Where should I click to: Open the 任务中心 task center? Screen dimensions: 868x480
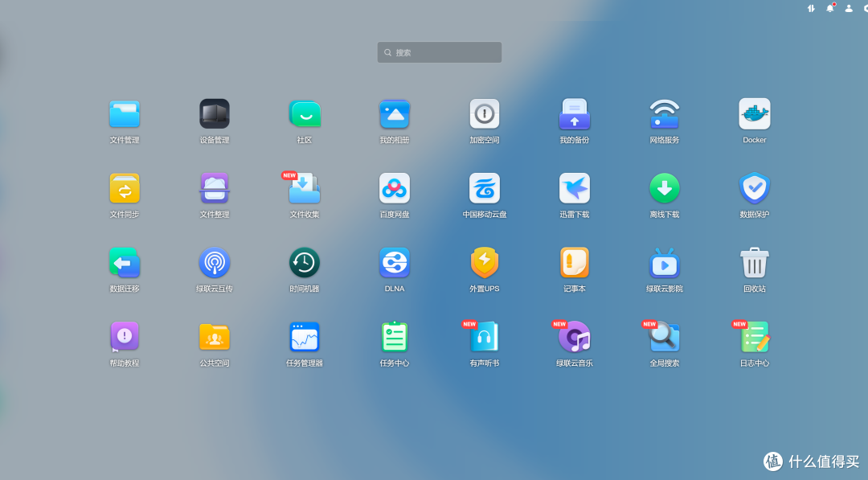394,337
